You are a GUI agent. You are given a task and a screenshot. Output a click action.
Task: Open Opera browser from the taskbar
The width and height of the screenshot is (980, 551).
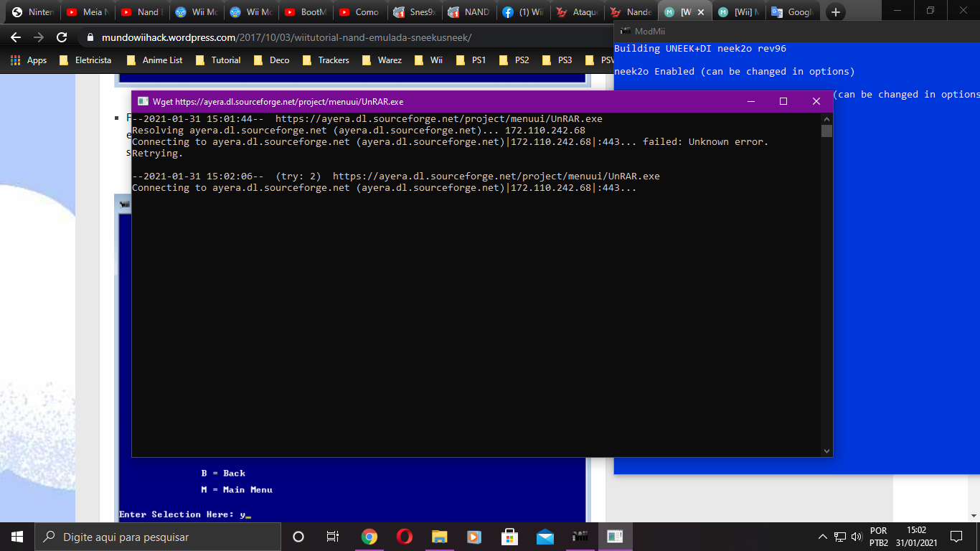pyautogui.click(x=404, y=537)
